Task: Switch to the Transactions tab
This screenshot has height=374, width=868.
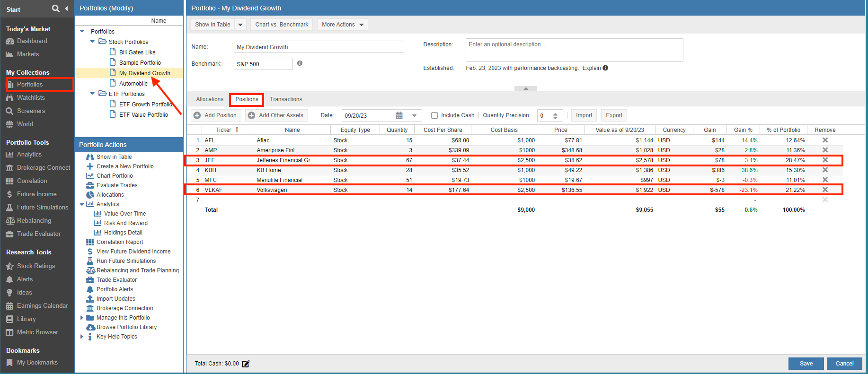Action: (x=286, y=99)
